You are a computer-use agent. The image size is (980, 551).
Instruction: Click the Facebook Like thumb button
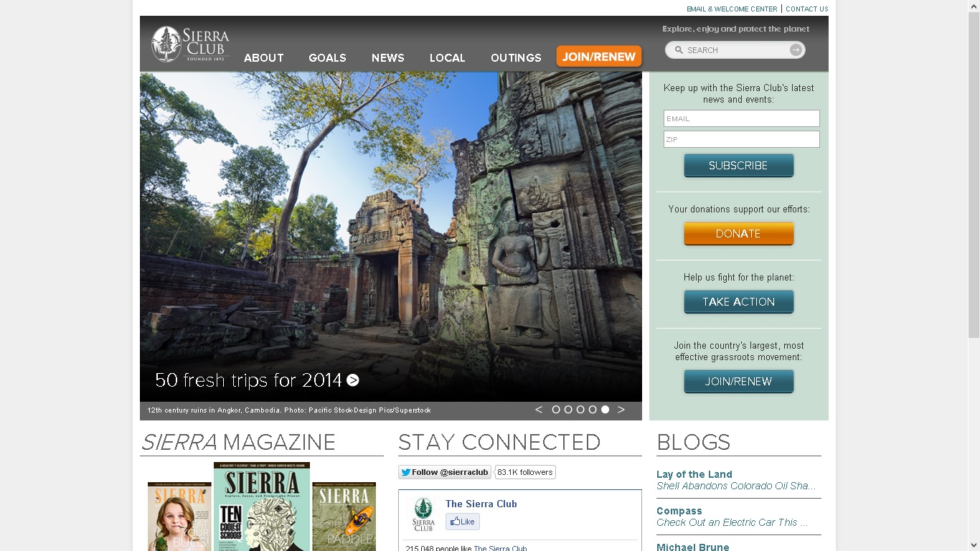coord(463,522)
